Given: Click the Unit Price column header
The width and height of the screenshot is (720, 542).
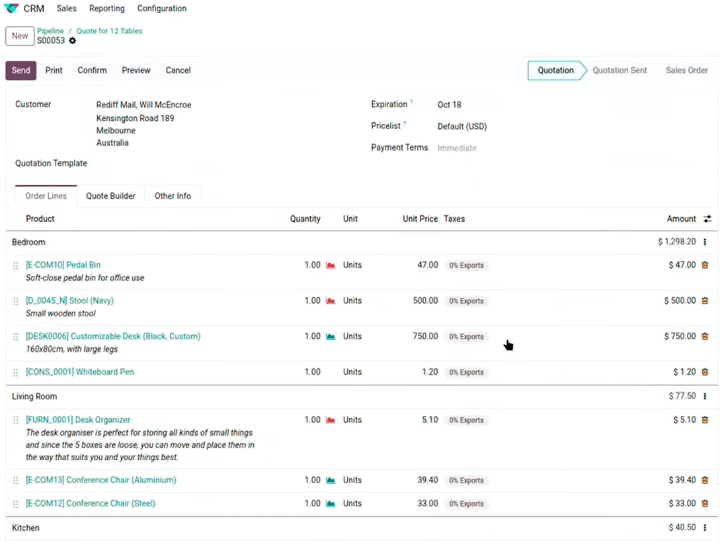Looking at the screenshot, I should (x=420, y=219).
